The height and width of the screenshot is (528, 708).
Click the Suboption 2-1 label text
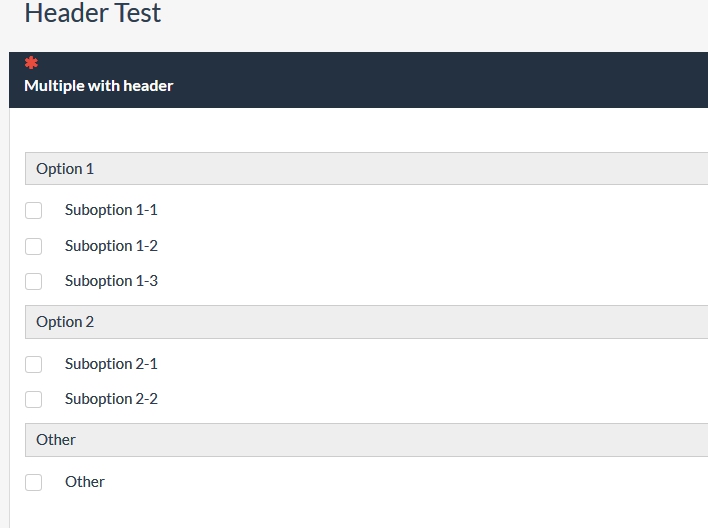coord(111,364)
